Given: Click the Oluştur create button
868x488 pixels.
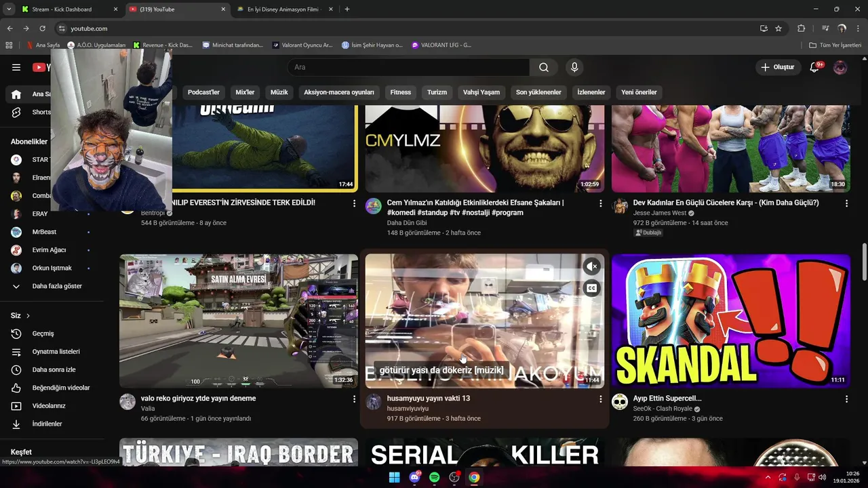Looking at the screenshot, I should (777, 67).
